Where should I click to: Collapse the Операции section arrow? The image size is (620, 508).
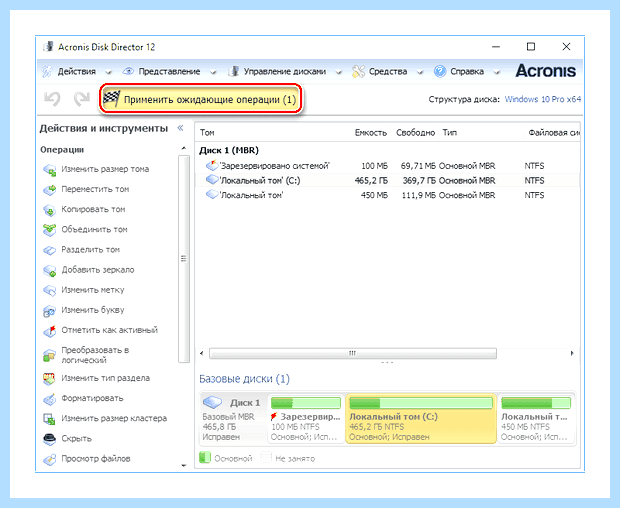(x=183, y=148)
